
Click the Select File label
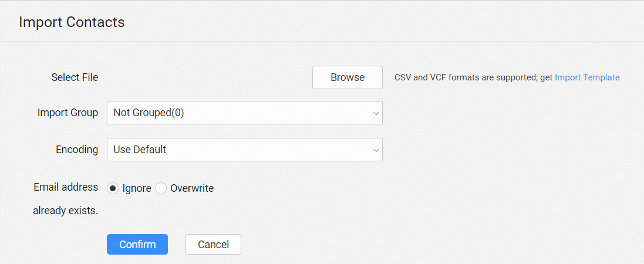tap(75, 77)
